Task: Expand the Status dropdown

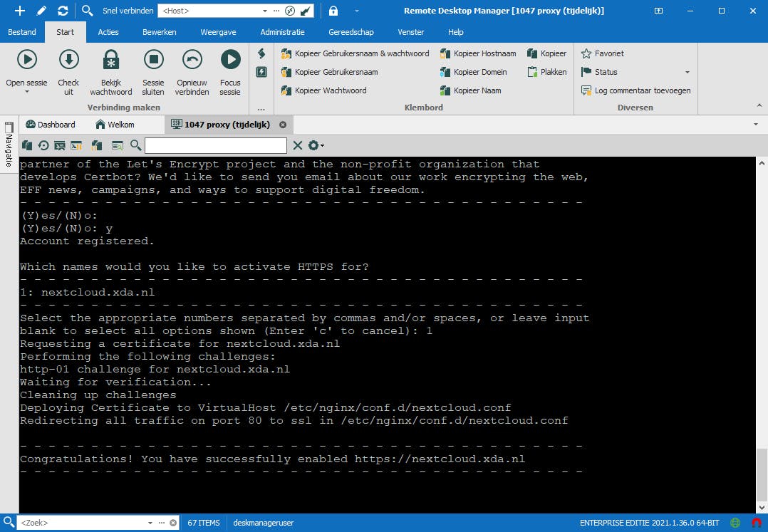Action: click(x=686, y=72)
